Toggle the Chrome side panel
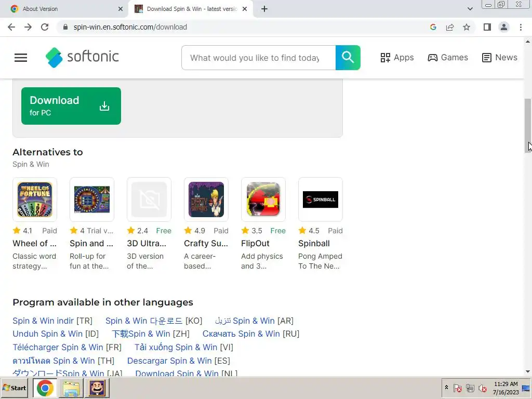The height and width of the screenshot is (399, 532). (487, 27)
